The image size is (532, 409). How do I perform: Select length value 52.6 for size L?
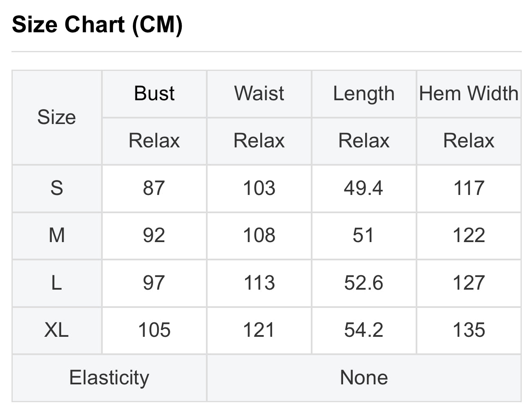[x=364, y=283]
